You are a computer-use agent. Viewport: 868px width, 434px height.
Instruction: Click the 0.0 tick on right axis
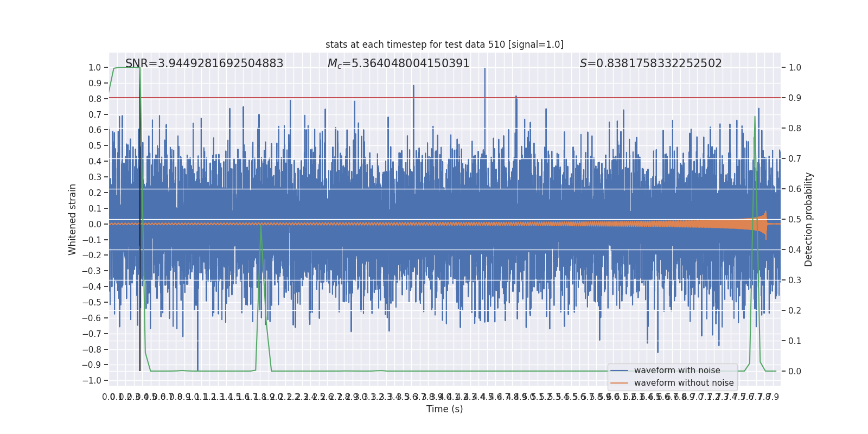[794, 372]
